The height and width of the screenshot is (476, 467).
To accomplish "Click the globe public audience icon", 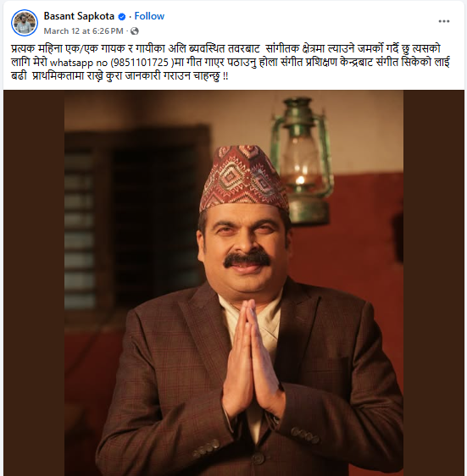I will coord(134,31).
